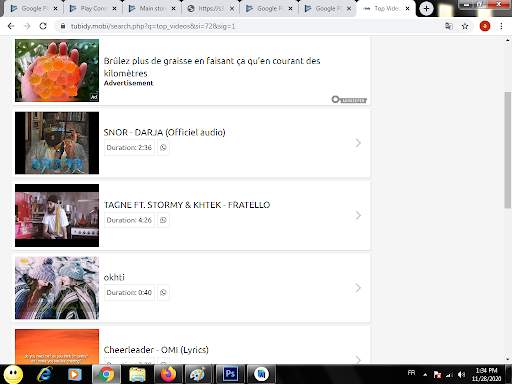This screenshot has width=512, height=384.
Task: Share FRATELLO video via WhatsApp icon
Action: pyautogui.click(x=163, y=220)
